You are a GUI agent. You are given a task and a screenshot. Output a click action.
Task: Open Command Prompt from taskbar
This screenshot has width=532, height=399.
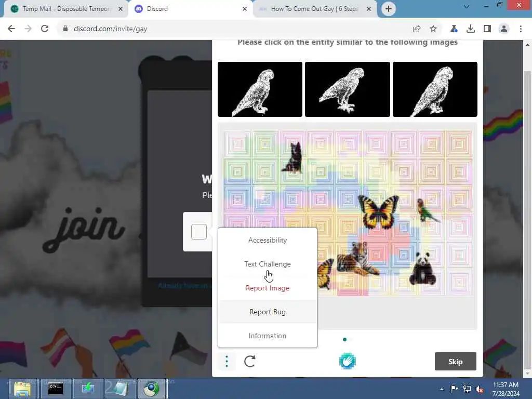[56, 389]
